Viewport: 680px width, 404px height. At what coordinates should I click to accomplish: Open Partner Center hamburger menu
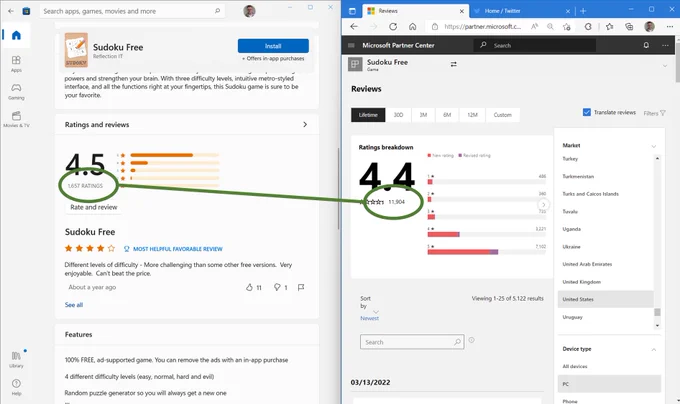[351, 45]
